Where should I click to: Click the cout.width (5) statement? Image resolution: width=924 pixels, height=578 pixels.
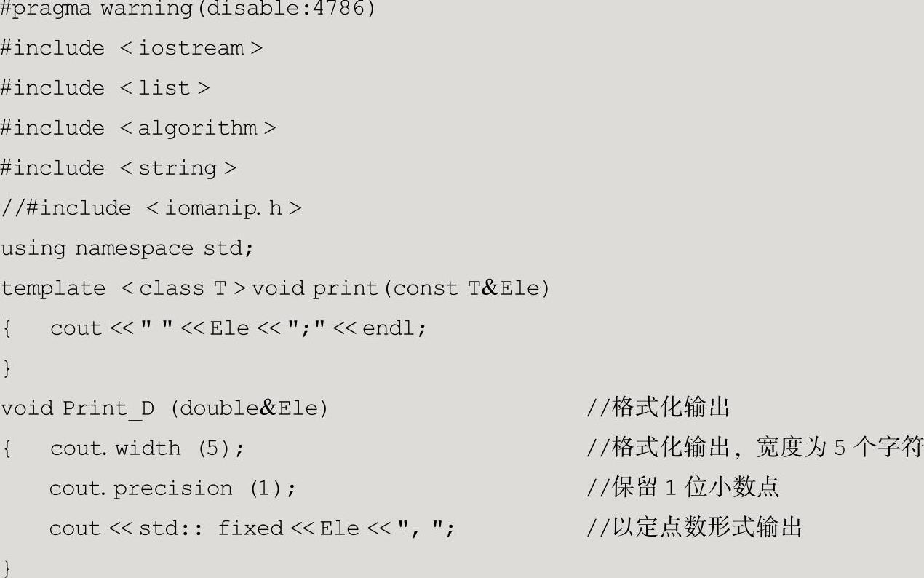point(147,448)
